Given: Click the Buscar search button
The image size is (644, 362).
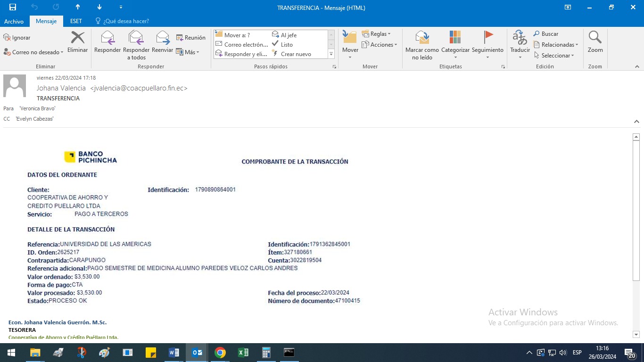Looking at the screenshot, I should coord(546,34).
